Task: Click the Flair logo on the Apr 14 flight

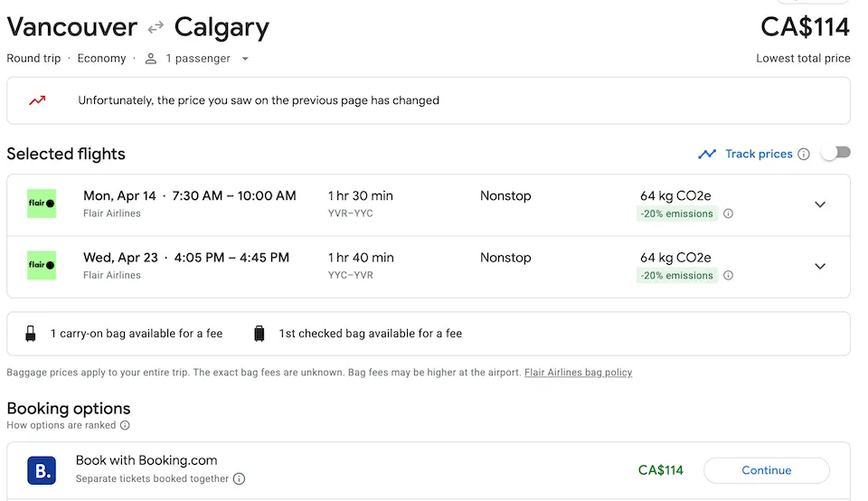Action: [x=42, y=203]
